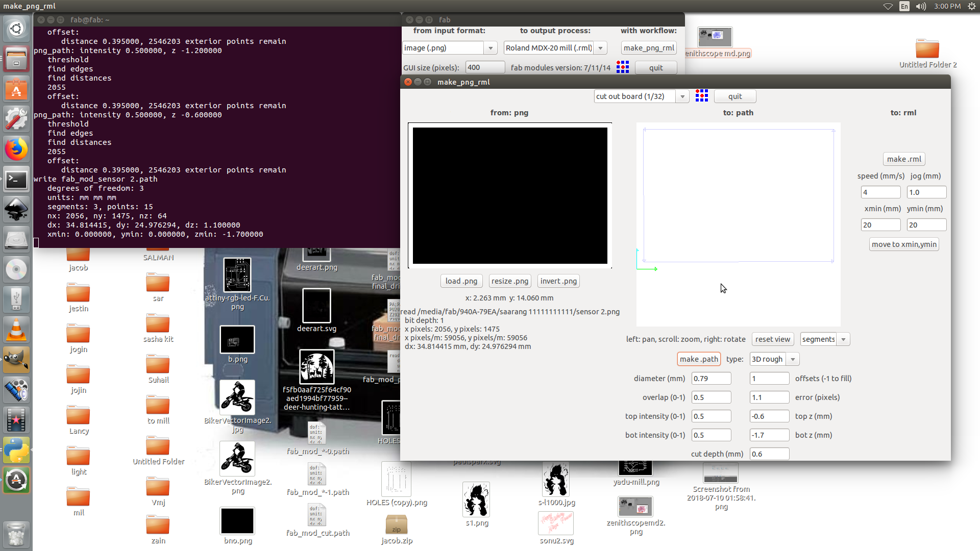
Task: Click the error (pixels) field
Action: (769, 397)
